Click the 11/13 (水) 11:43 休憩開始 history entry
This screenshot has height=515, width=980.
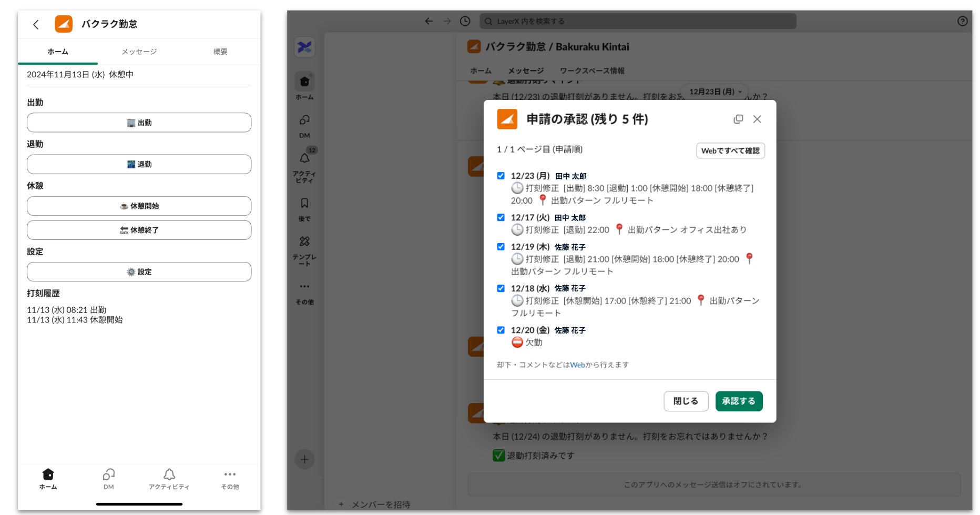(75, 320)
